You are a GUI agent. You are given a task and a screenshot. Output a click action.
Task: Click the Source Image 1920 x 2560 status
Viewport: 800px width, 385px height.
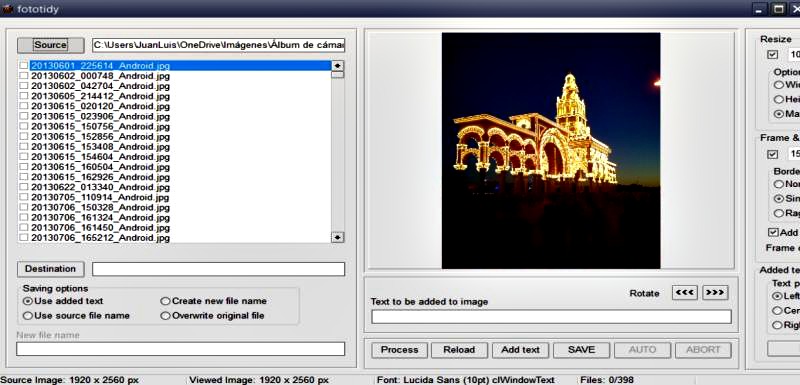click(69, 380)
